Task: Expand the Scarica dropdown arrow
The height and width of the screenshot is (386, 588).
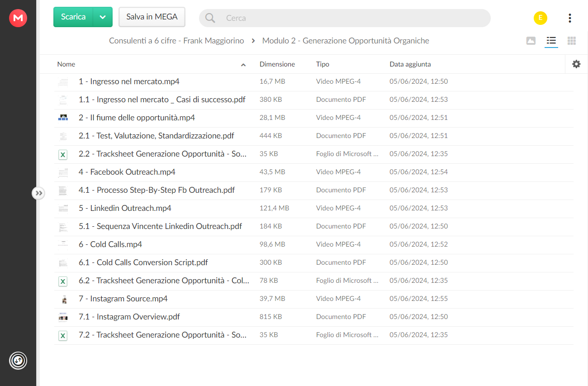Action: 103,17
